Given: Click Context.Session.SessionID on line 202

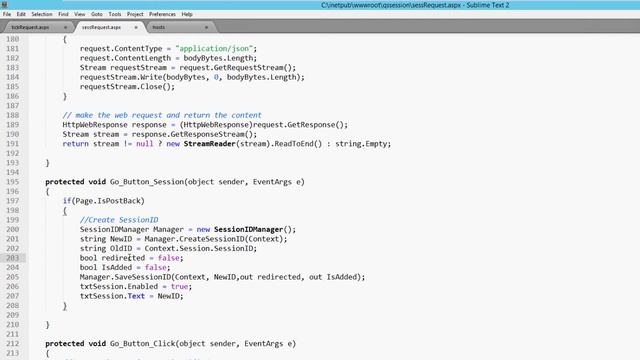Looking at the screenshot, I should coord(199,249).
